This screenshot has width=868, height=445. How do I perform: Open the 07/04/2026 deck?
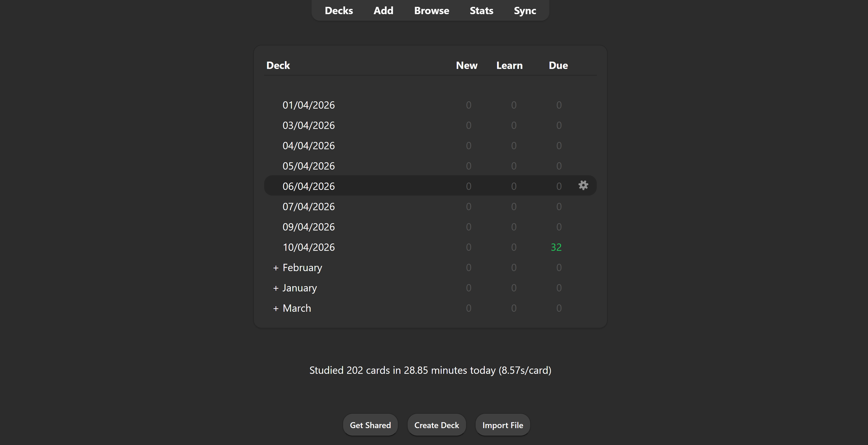point(308,207)
